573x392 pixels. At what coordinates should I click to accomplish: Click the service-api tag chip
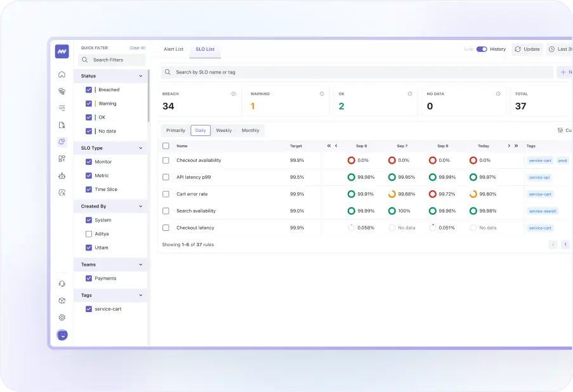point(539,177)
